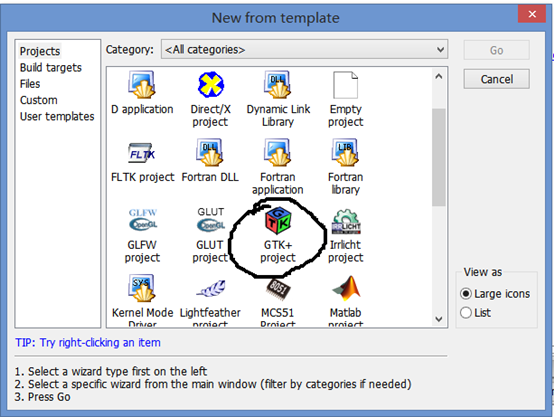The height and width of the screenshot is (417, 554).
Task: Choose the Direct/X project icon
Action: point(211,85)
